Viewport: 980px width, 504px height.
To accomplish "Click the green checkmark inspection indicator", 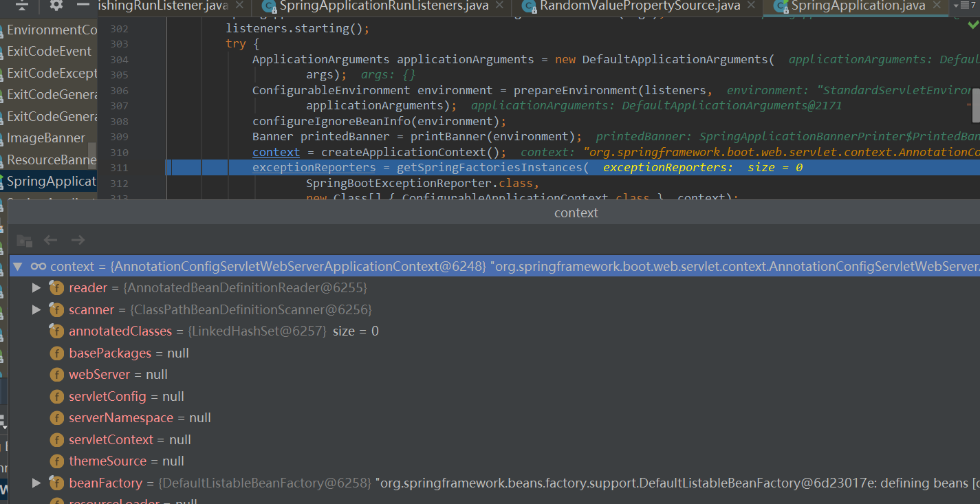I will click(x=972, y=25).
